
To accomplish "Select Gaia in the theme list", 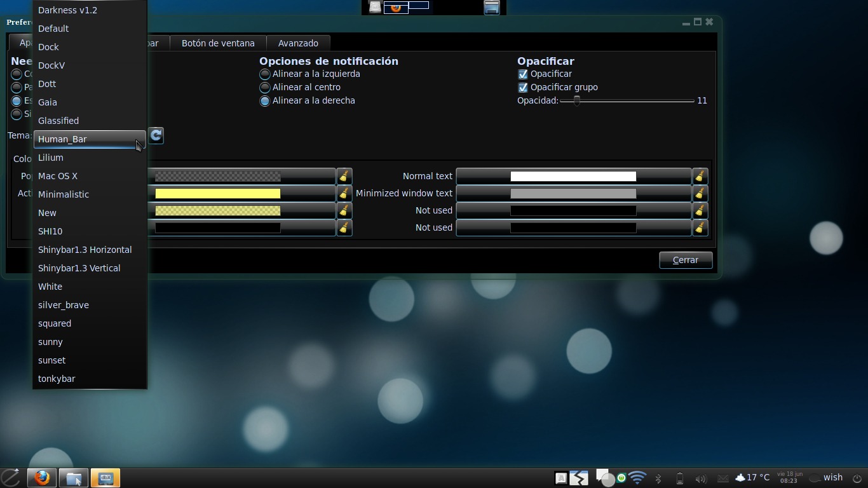I will pos(90,102).
